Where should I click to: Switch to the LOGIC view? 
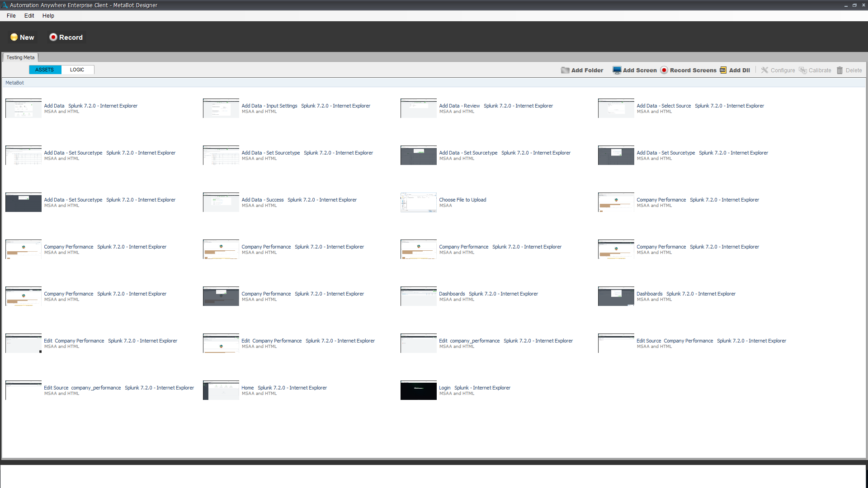[77, 70]
